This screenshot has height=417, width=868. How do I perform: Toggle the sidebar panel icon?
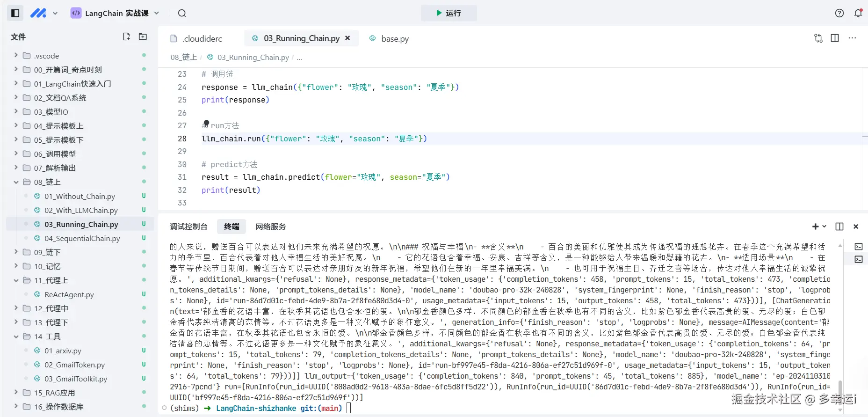pyautogui.click(x=15, y=13)
